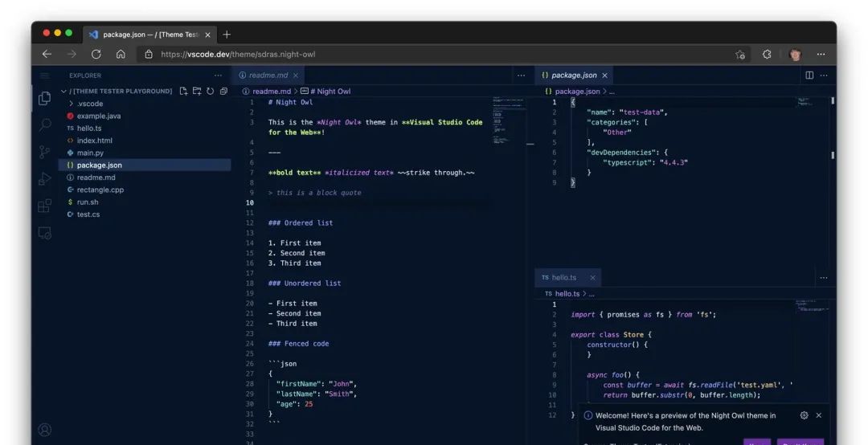
Task: Close the package.json browser tab
Action: [207, 35]
